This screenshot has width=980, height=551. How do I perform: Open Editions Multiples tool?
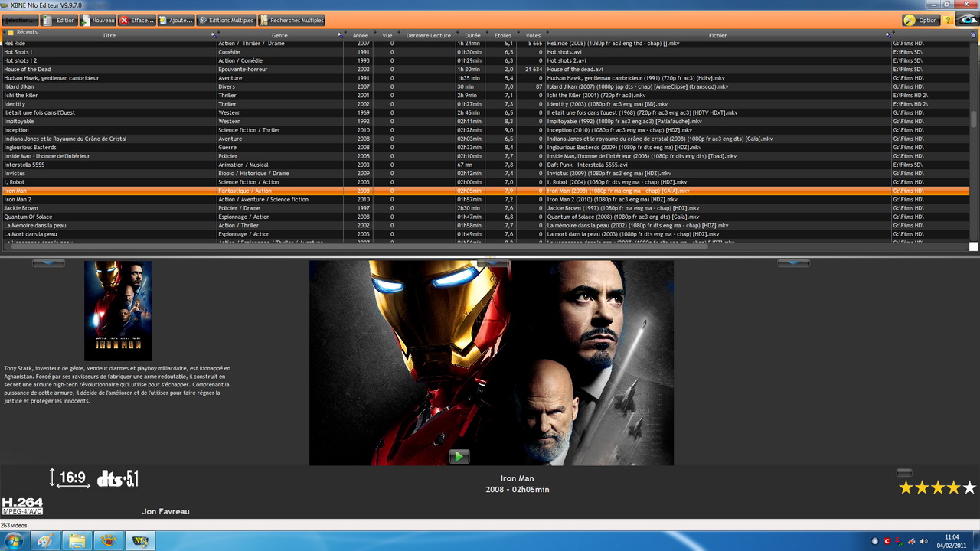[226, 21]
